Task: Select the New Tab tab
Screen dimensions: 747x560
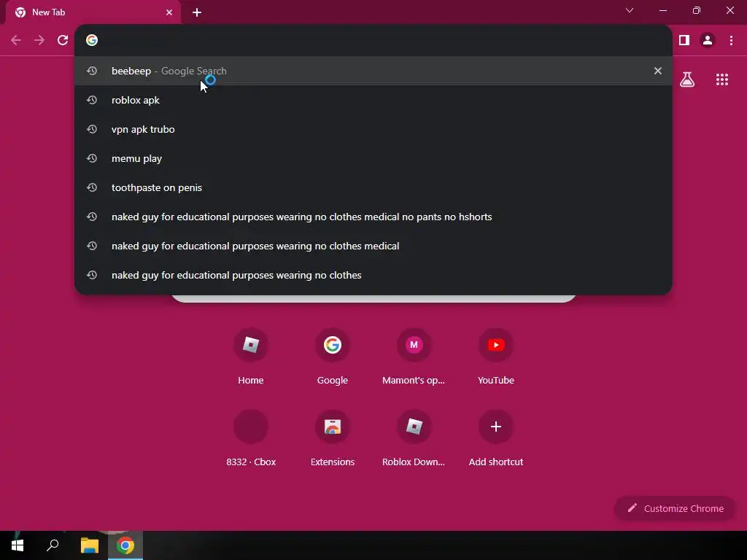Action: coord(93,12)
